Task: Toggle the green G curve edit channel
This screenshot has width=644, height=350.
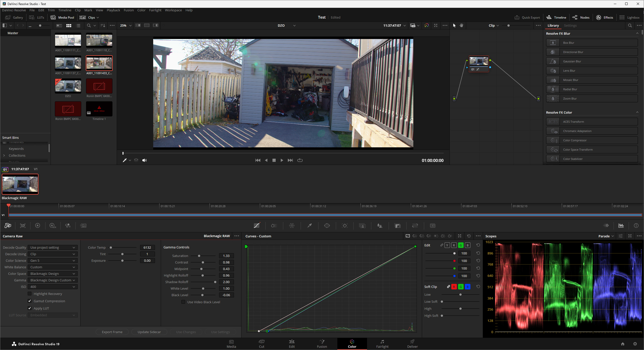Action: [461, 245]
